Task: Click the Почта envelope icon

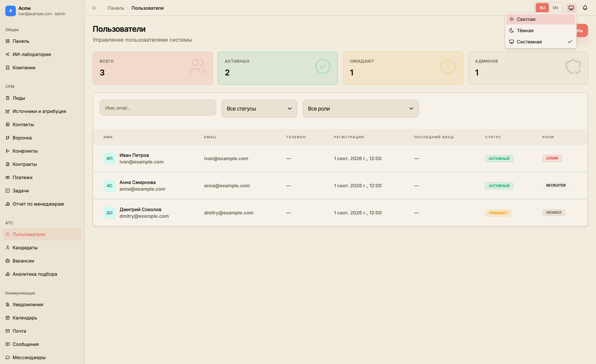Action: [8, 331]
